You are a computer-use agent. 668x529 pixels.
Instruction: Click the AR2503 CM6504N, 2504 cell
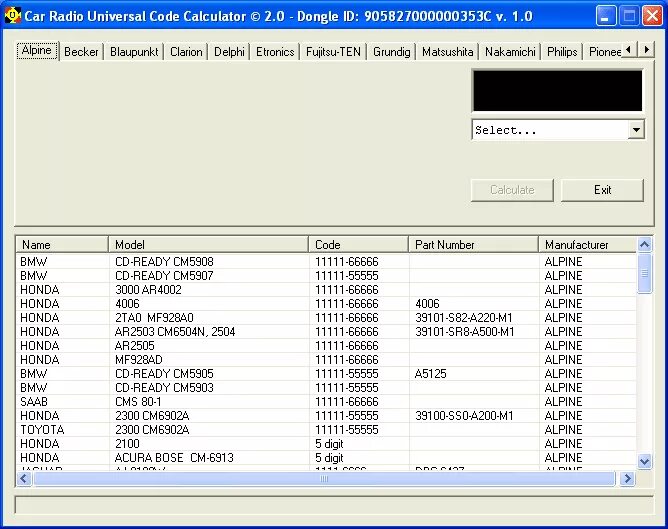coord(175,332)
